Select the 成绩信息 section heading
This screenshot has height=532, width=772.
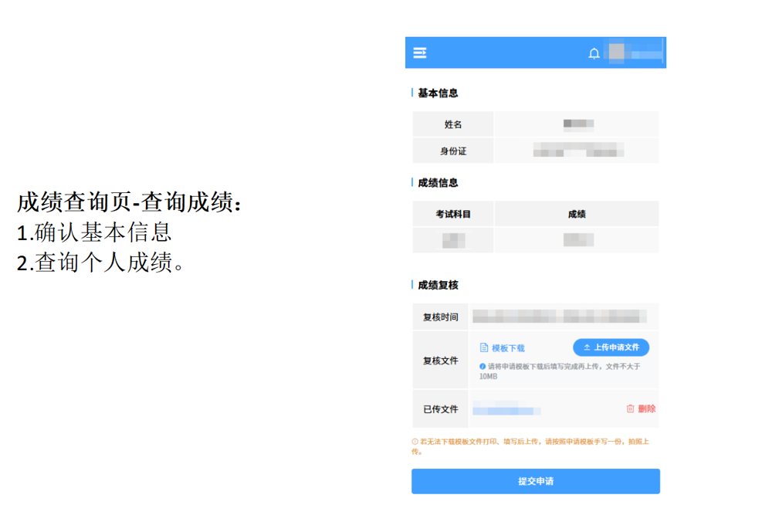click(x=438, y=183)
